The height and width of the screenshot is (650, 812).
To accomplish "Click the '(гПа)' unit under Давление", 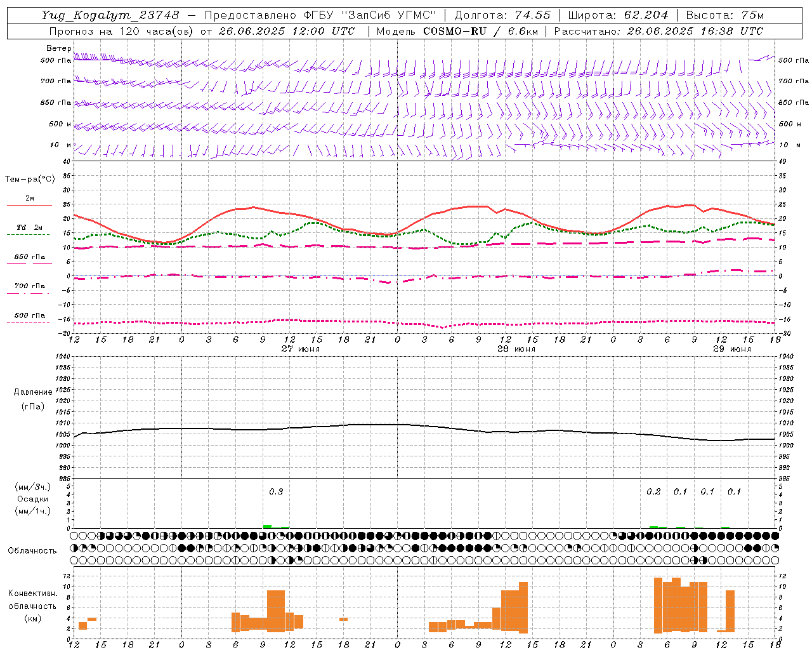I will (x=33, y=406).
